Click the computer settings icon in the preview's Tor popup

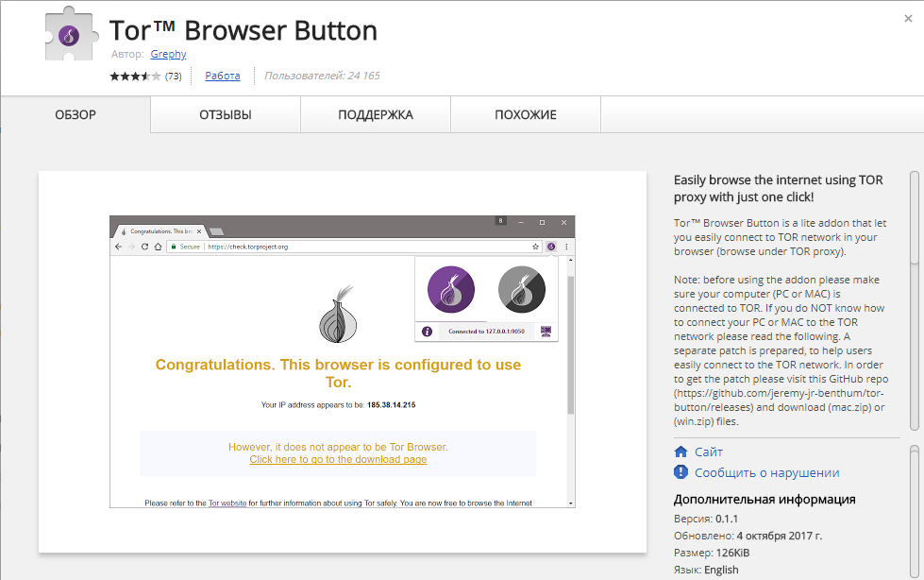546,332
